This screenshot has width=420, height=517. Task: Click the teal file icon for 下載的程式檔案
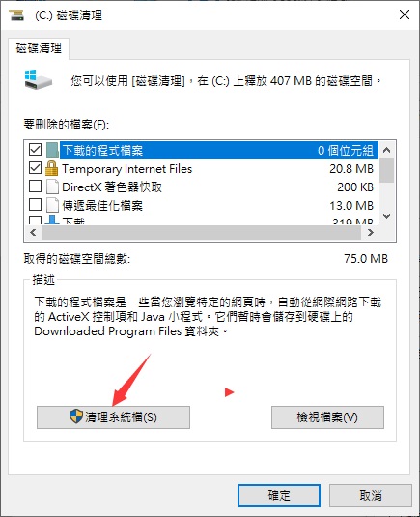52,150
